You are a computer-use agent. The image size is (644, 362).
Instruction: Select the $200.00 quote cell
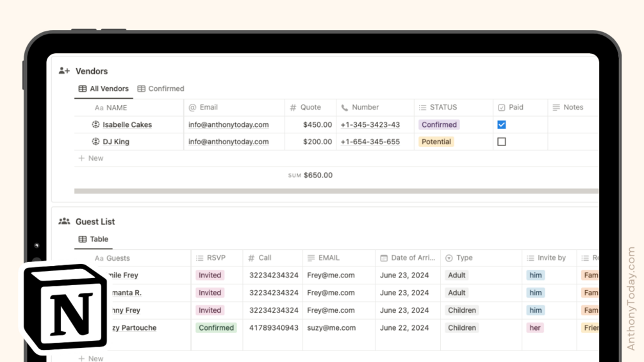tap(311, 142)
